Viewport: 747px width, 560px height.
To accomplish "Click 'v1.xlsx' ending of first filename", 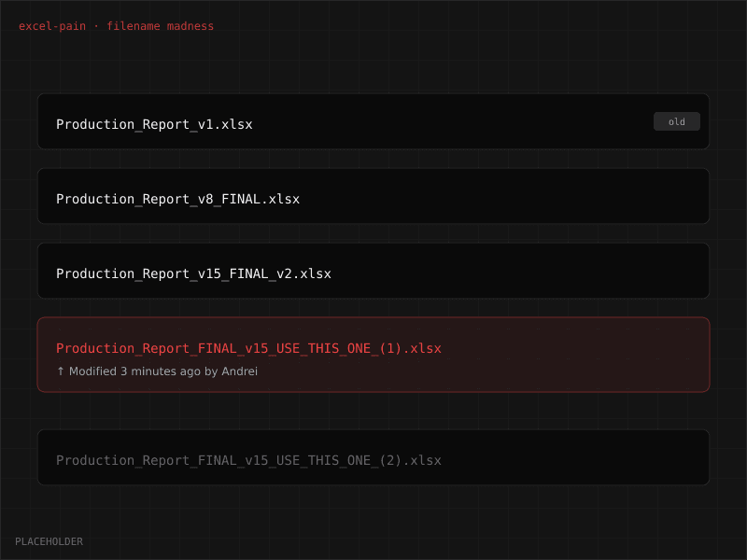I will pos(225,124).
